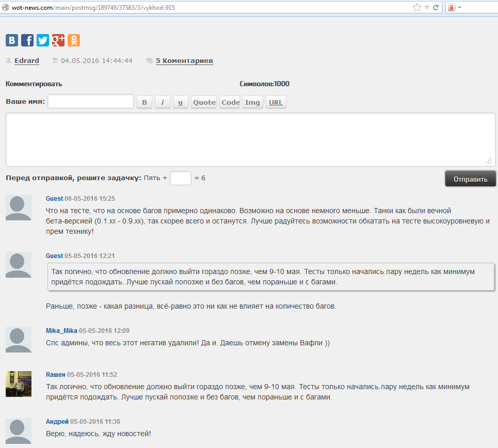Viewport: 498px width, 448px height.
Task: Click avatar of Guest 06-05-2016 15:25
Action: click(x=19, y=207)
